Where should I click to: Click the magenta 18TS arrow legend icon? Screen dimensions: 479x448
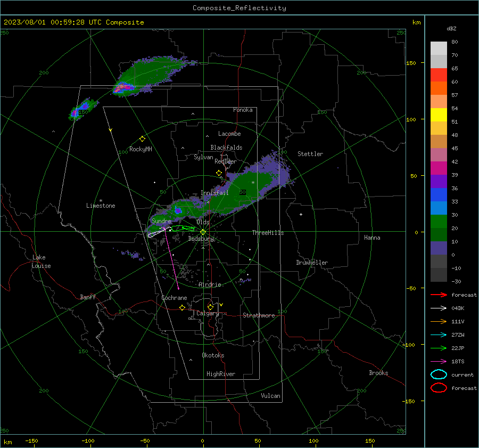point(439,362)
